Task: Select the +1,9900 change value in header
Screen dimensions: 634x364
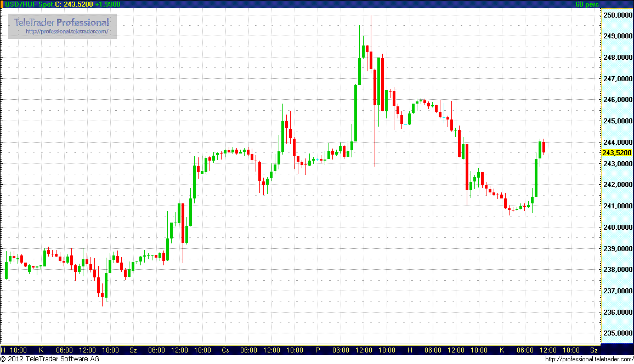Action: pos(107,4)
